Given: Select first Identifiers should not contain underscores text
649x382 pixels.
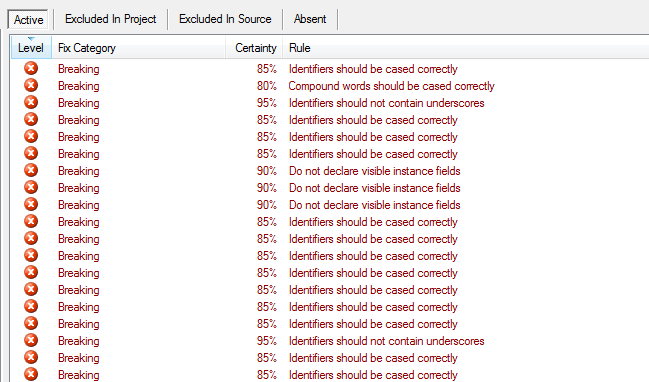Looking at the screenshot, I should click(x=387, y=103).
